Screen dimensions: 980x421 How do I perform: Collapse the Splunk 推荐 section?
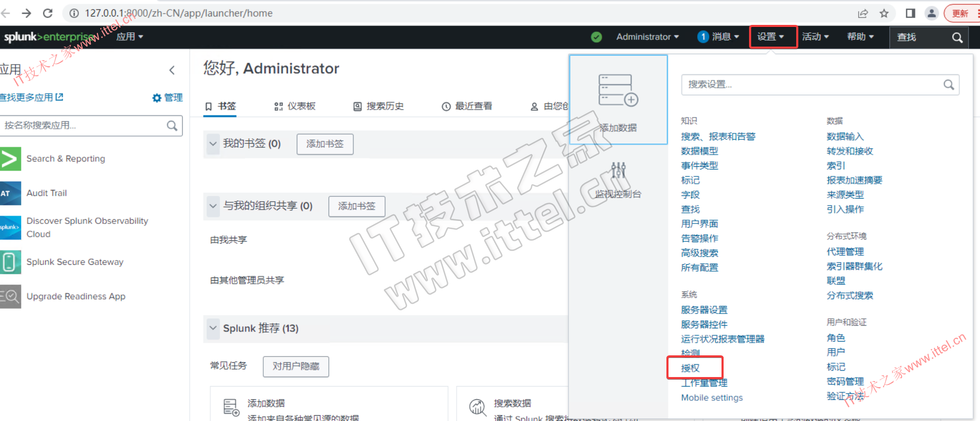[x=213, y=328]
